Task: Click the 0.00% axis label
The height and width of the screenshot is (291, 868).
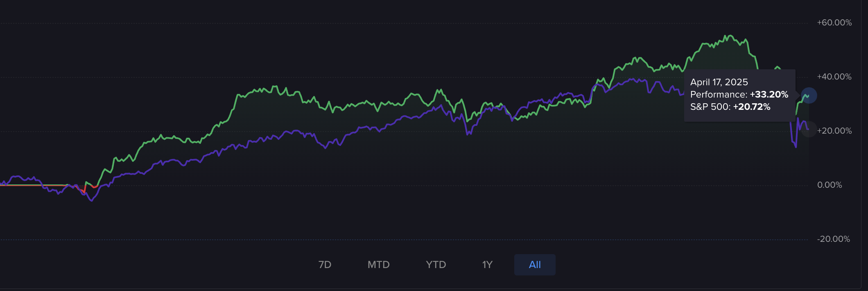Action: pyautogui.click(x=830, y=185)
